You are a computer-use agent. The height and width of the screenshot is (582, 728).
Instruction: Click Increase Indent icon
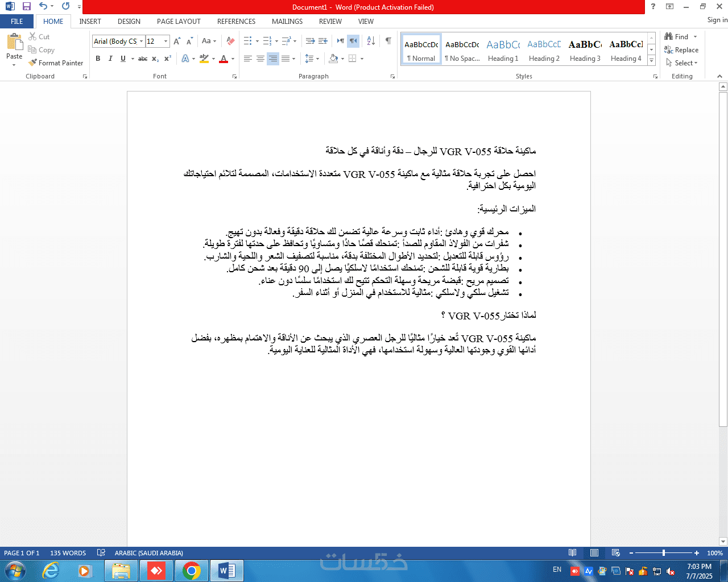[322, 41]
